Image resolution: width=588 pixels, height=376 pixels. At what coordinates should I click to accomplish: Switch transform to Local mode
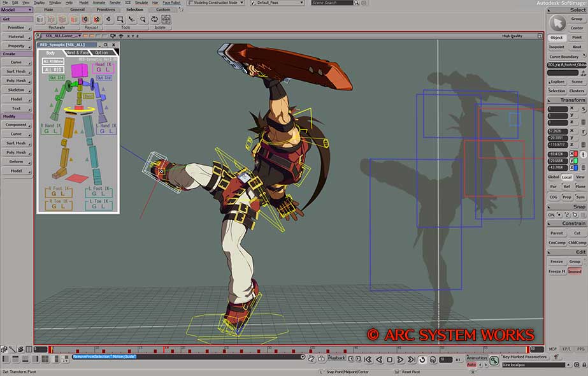tap(566, 177)
